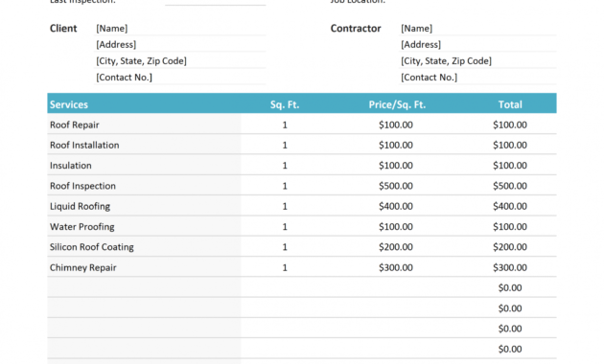This screenshot has width=604, height=364.
Task: Select the $500.00 price for Roof Inspection
Action: point(396,186)
